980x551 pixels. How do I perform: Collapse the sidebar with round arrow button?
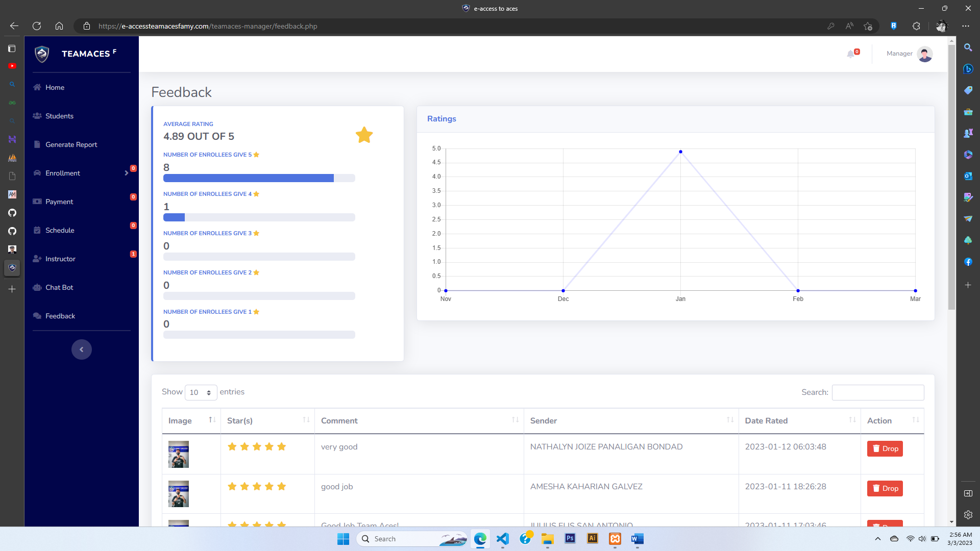click(x=82, y=349)
